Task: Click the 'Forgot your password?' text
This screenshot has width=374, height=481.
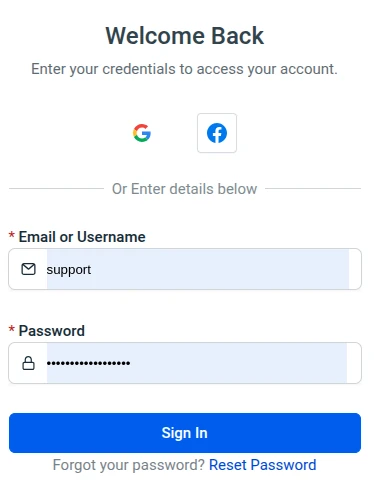Action: click(x=129, y=465)
